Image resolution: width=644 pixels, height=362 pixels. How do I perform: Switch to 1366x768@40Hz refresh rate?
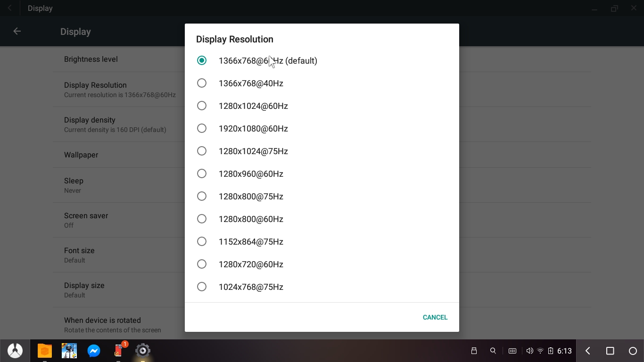[x=251, y=83]
